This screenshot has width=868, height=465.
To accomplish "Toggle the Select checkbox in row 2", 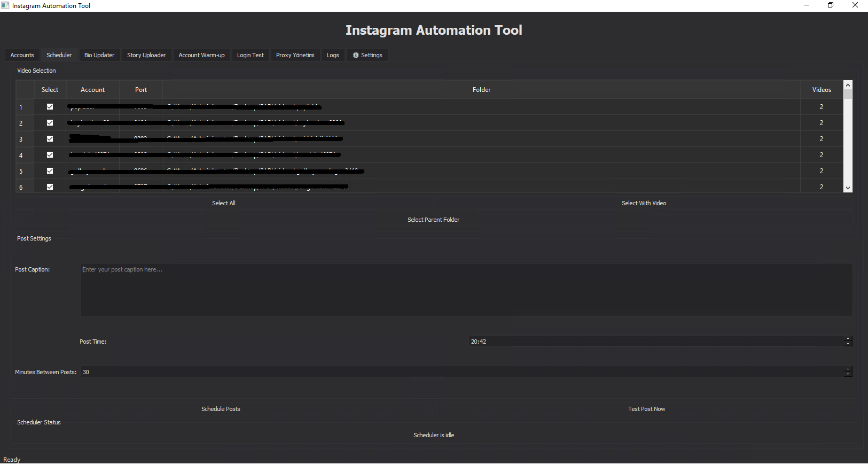I will pos(50,123).
